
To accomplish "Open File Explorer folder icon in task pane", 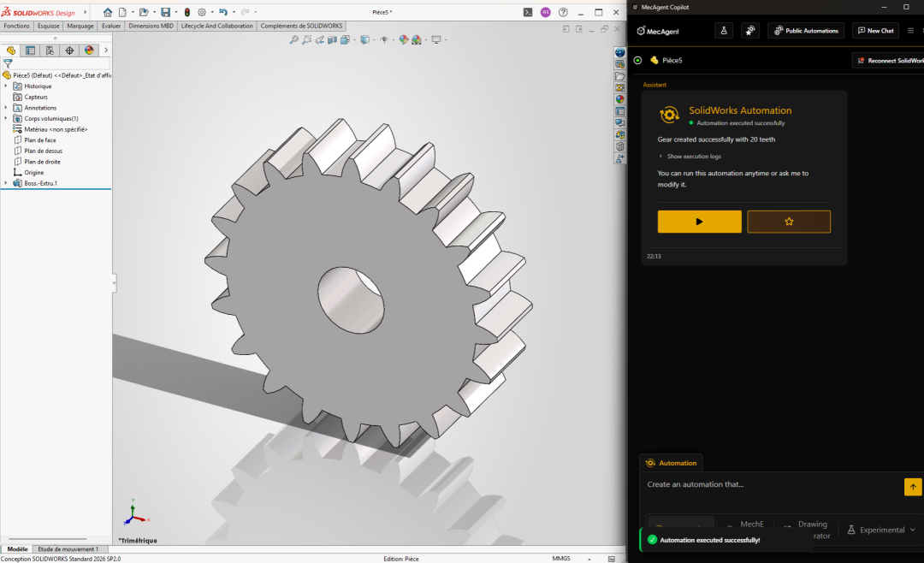I will pyautogui.click(x=620, y=76).
